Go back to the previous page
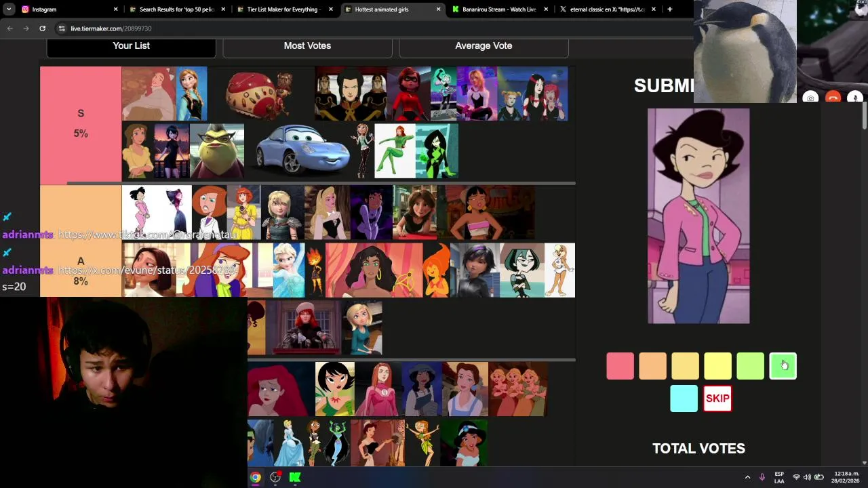Screen dimensions: 868x488 click(9, 28)
